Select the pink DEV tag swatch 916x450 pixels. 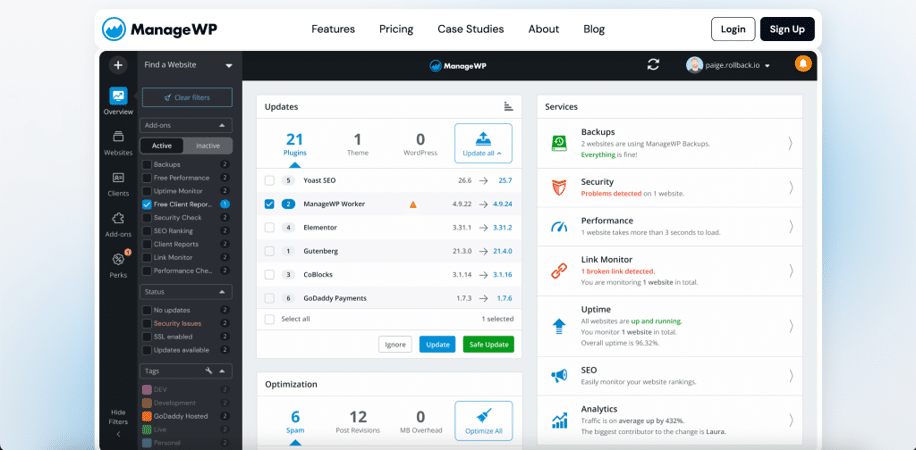click(147, 389)
